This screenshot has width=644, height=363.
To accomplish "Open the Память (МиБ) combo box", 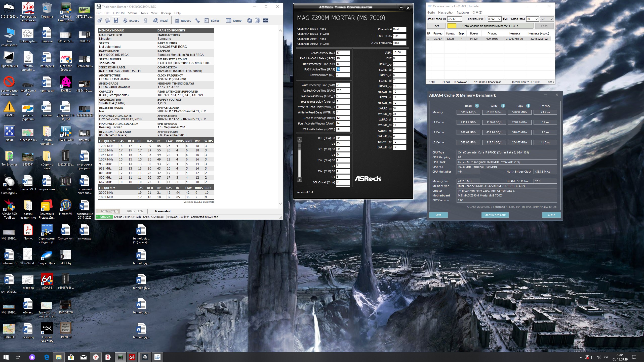I will [x=499, y=19].
